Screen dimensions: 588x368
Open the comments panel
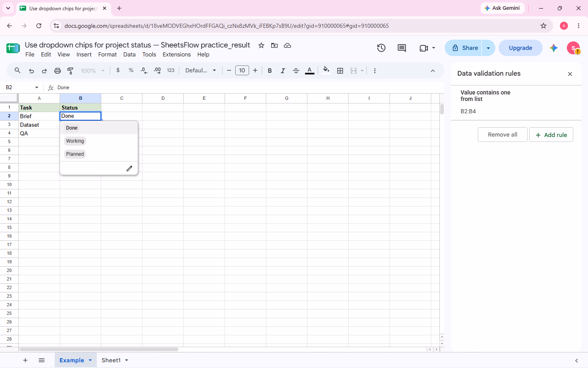[402, 48]
